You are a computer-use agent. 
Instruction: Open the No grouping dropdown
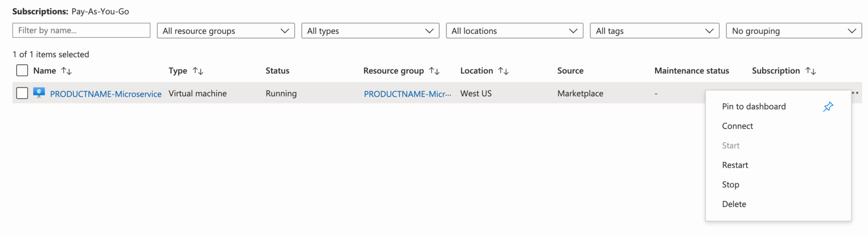(x=794, y=31)
